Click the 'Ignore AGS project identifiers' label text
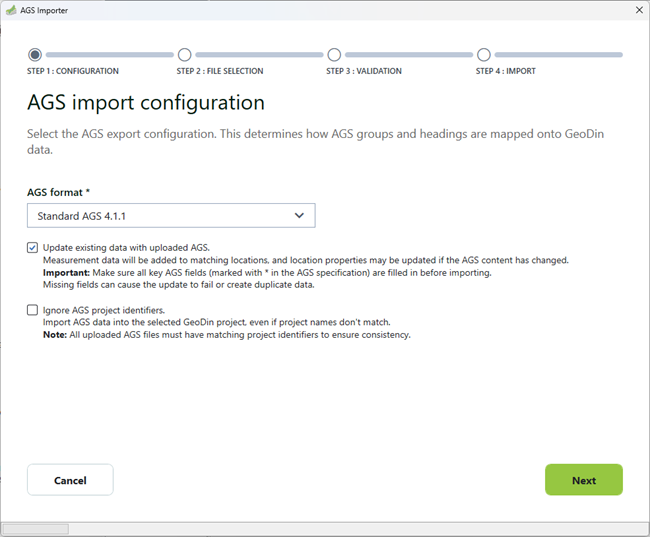 103,310
